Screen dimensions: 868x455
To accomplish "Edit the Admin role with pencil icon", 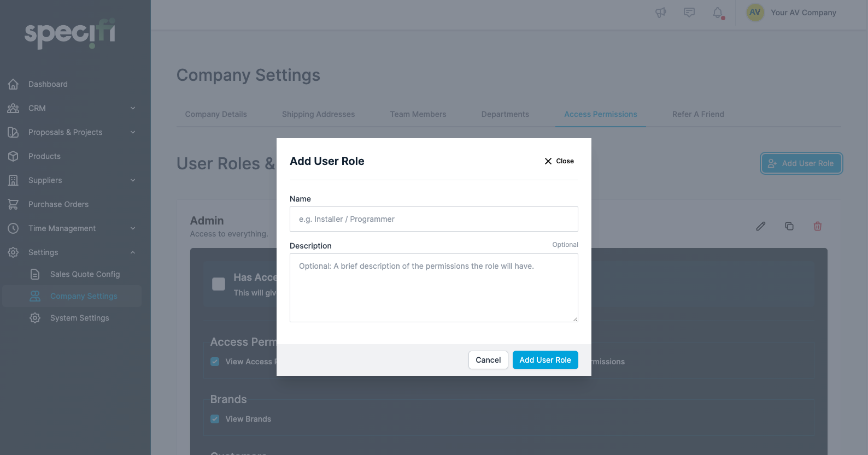I will [x=761, y=226].
